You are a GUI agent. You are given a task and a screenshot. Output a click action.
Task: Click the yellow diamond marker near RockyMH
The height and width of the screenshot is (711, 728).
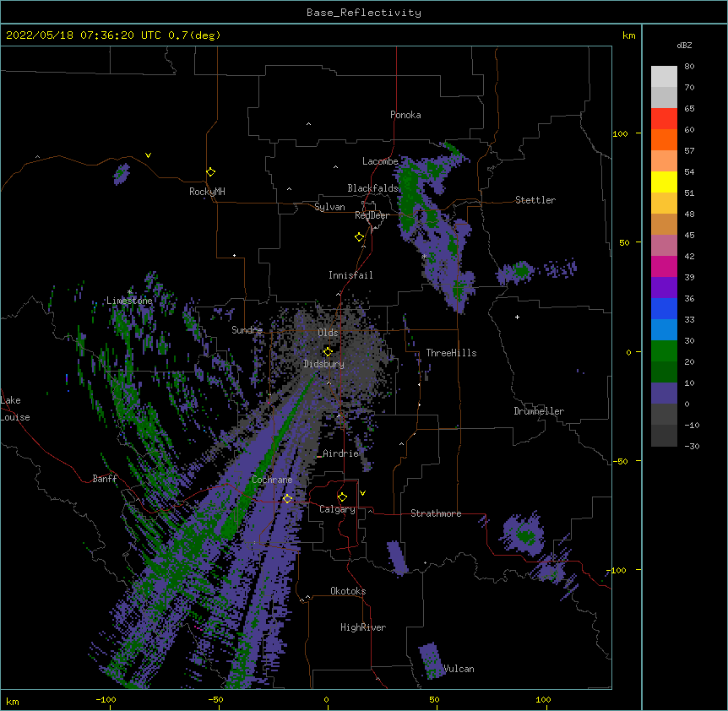[x=211, y=172]
